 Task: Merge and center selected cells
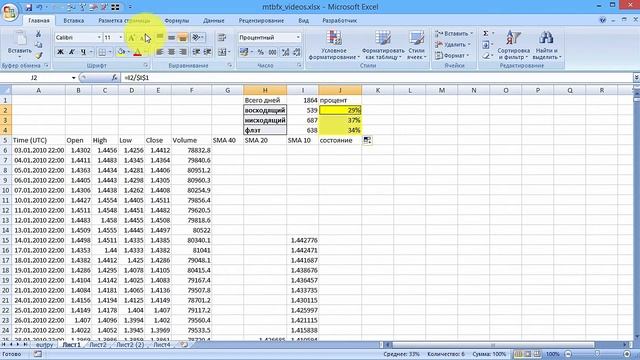pos(222,52)
